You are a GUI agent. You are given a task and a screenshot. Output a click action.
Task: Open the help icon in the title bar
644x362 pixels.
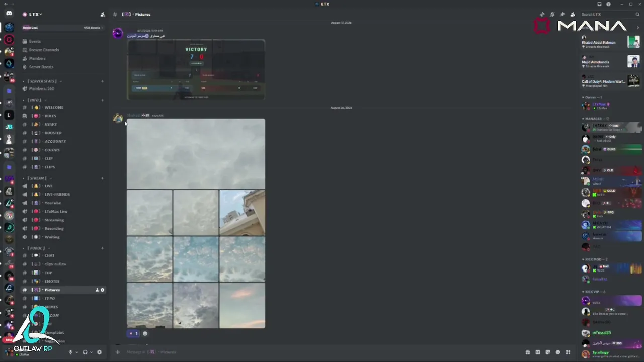pos(608,4)
